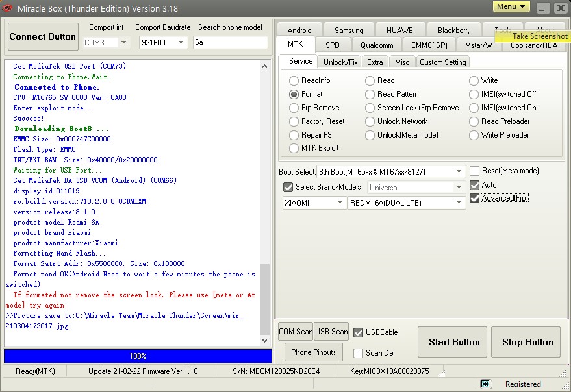
Task: Click the Start Button
Action: 452,342
